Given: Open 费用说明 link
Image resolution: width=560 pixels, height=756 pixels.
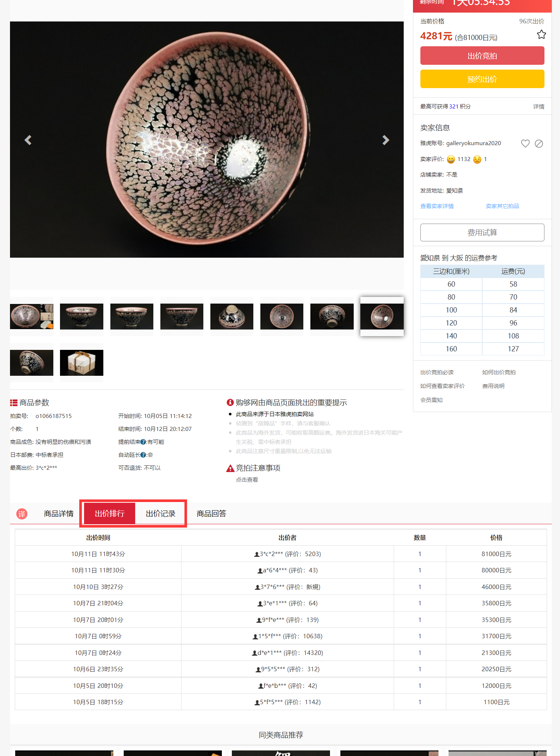Looking at the screenshot, I should click(x=493, y=386).
